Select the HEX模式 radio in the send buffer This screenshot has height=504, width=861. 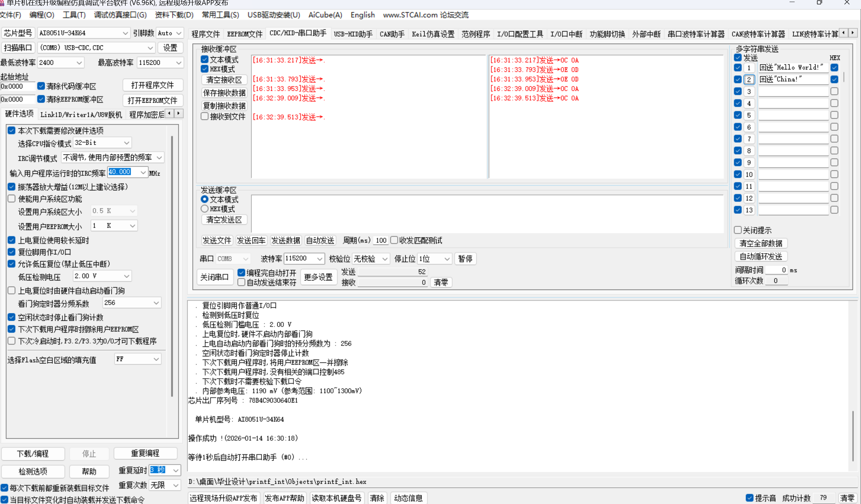204,209
